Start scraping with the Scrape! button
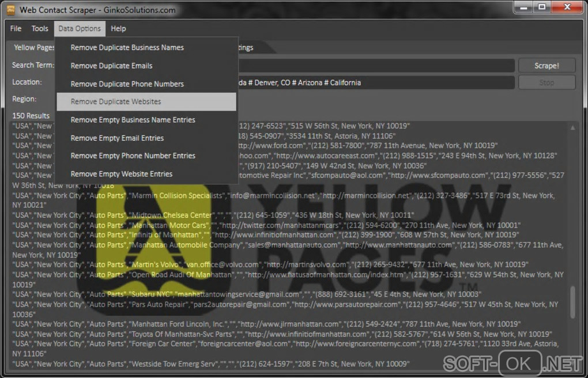Image resolution: width=588 pixels, height=378 pixels. pos(546,66)
